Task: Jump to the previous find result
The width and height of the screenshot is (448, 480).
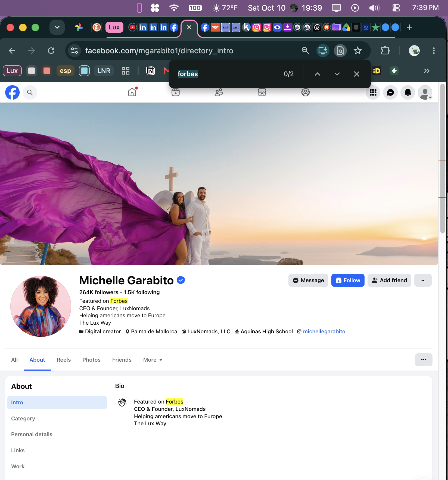Action: click(318, 74)
